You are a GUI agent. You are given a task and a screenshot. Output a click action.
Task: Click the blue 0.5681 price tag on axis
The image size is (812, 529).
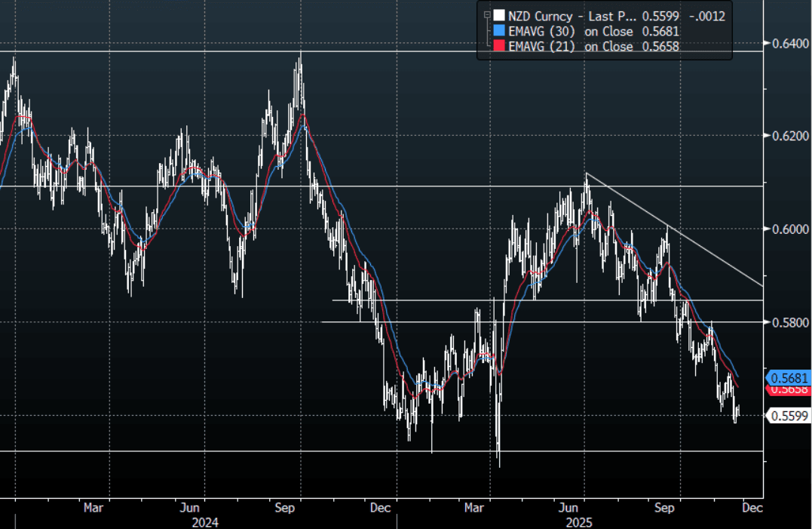(789, 377)
